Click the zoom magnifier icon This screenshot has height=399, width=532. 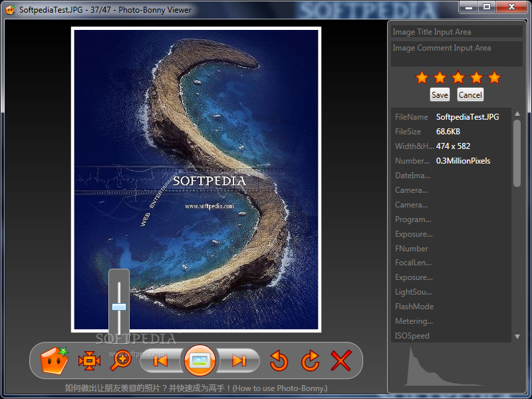coord(121,360)
